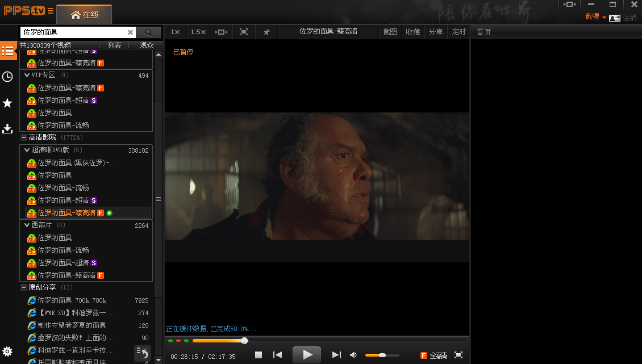
Task: Collapse the 超清晰DVD版 group
Action: (x=27, y=150)
